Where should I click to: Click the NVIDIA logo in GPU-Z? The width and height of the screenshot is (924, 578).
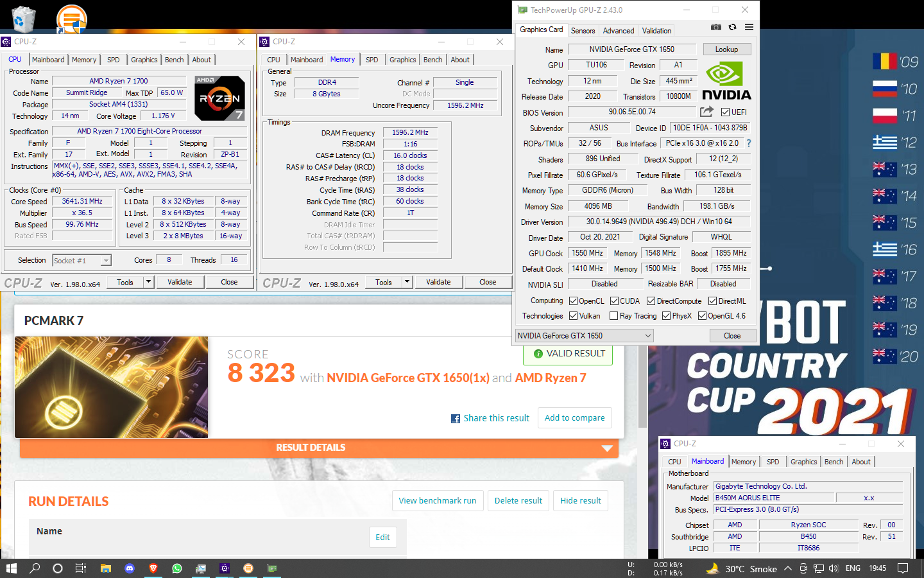[x=726, y=81]
